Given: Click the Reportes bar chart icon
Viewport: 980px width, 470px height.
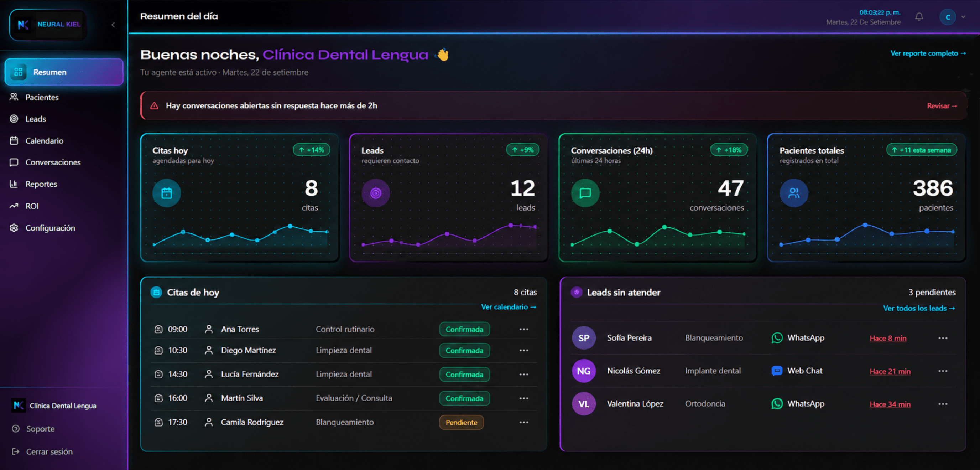Looking at the screenshot, I should pos(14,184).
